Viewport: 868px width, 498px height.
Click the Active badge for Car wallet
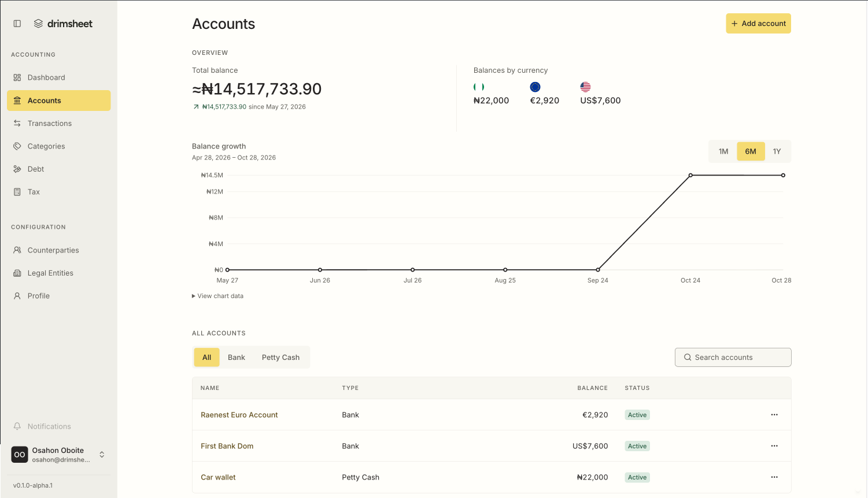coord(637,477)
